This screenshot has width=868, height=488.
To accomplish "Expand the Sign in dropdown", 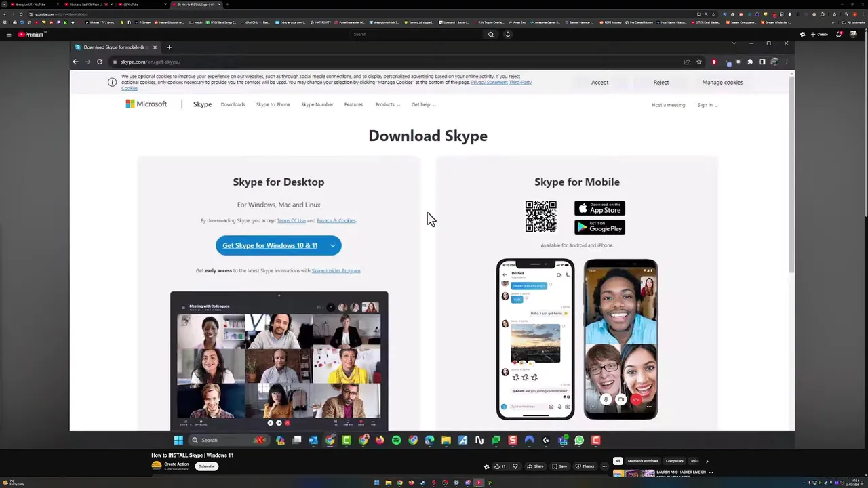I will (x=707, y=105).
